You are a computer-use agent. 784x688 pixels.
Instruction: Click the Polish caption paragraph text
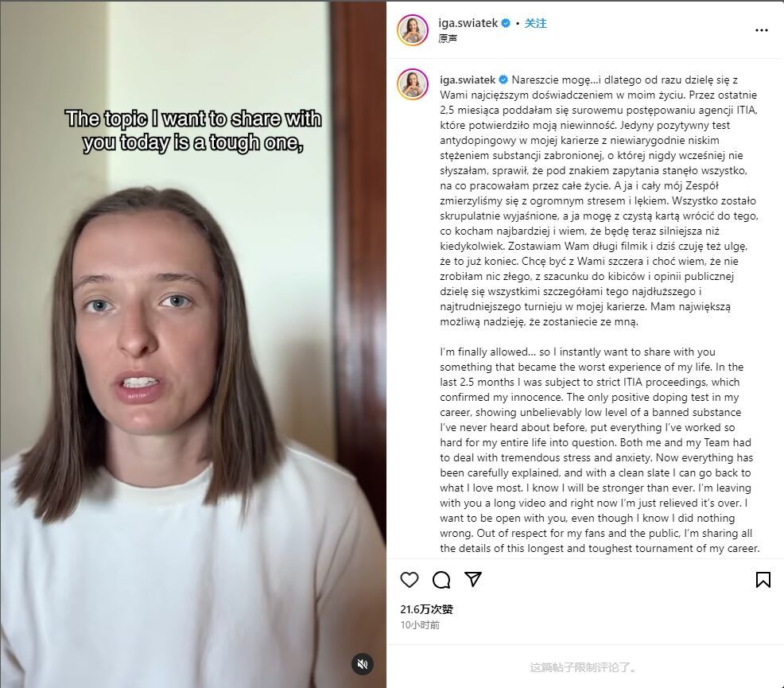point(599,200)
